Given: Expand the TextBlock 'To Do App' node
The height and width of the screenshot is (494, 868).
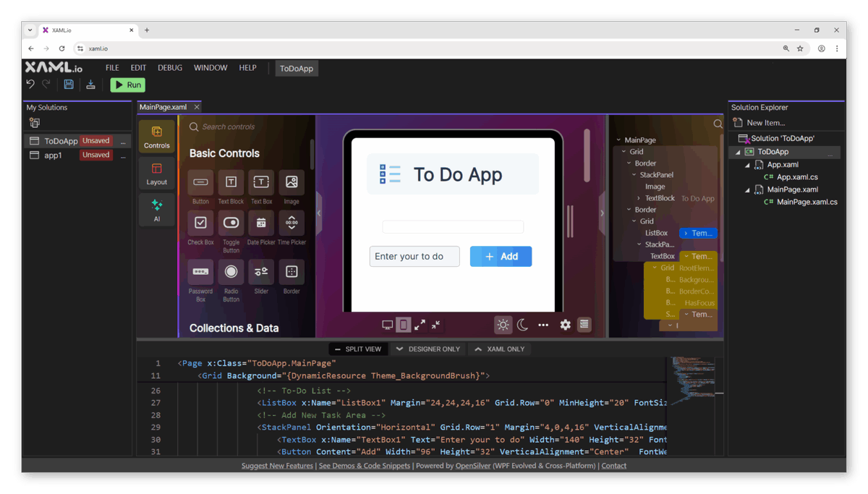Looking at the screenshot, I should pyautogui.click(x=639, y=198).
